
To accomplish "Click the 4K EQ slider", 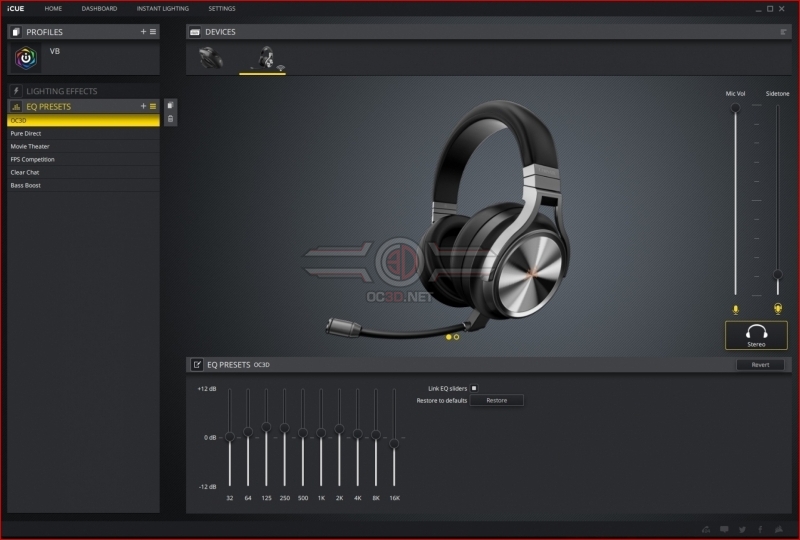I will pos(358,434).
